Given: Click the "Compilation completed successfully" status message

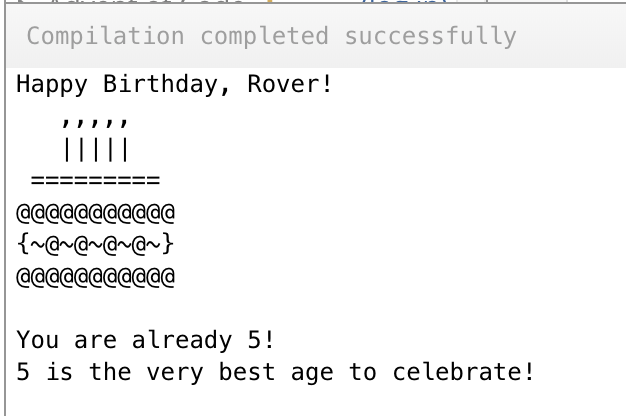Looking at the screenshot, I should (x=271, y=37).
